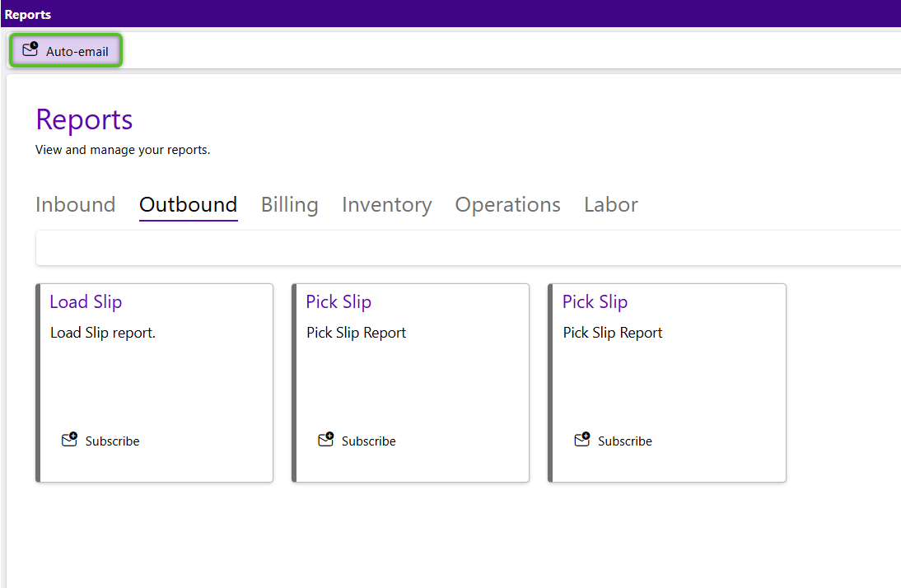The height and width of the screenshot is (588, 901).
Task: Open the Billing tab
Action: [x=289, y=204]
